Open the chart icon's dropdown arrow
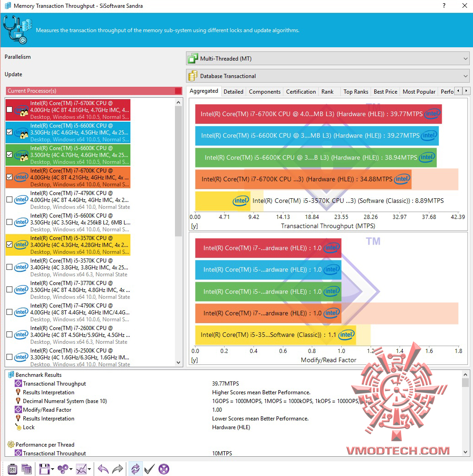This screenshot has width=473, height=476. coord(89,469)
